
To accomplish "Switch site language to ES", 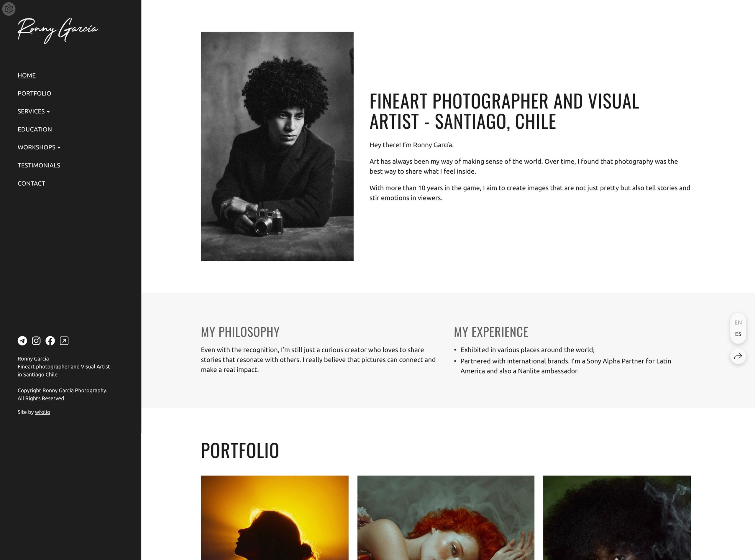I will click(x=738, y=334).
